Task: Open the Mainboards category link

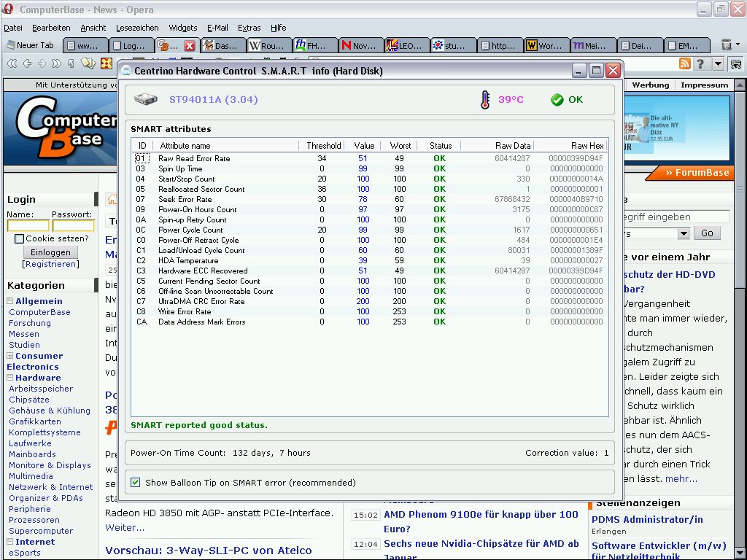Action: [x=32, y=454]
